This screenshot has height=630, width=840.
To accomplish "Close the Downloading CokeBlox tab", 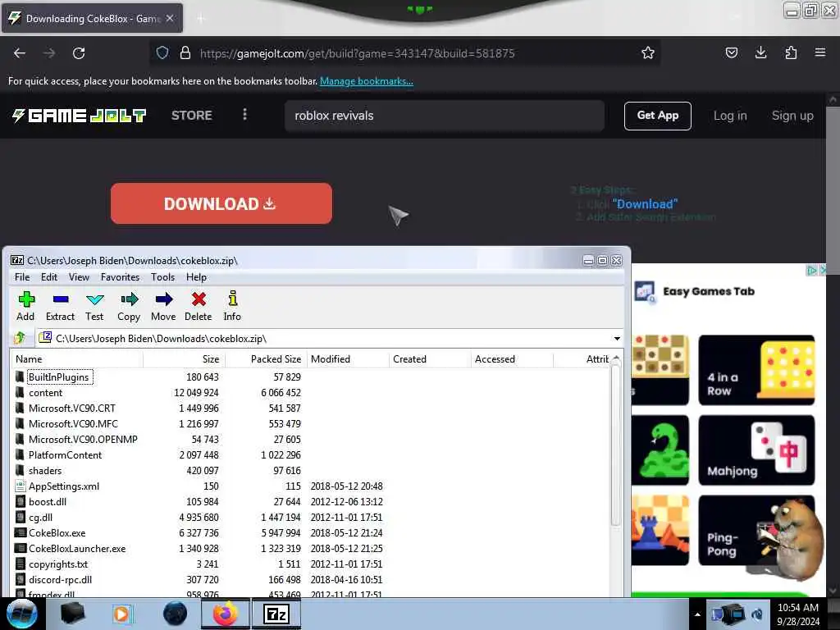I will [x=170, y=18].
